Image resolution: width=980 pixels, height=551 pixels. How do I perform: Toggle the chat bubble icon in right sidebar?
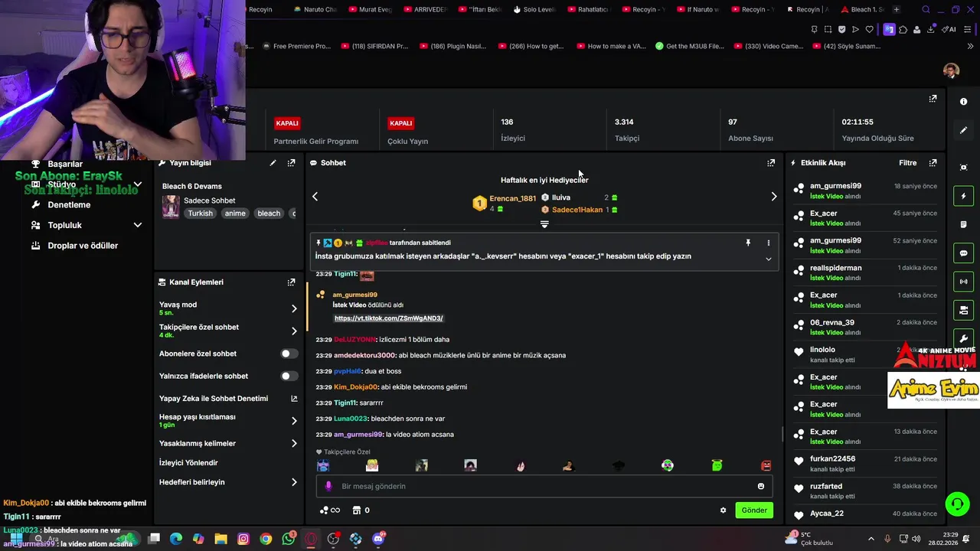pos(963,253)
